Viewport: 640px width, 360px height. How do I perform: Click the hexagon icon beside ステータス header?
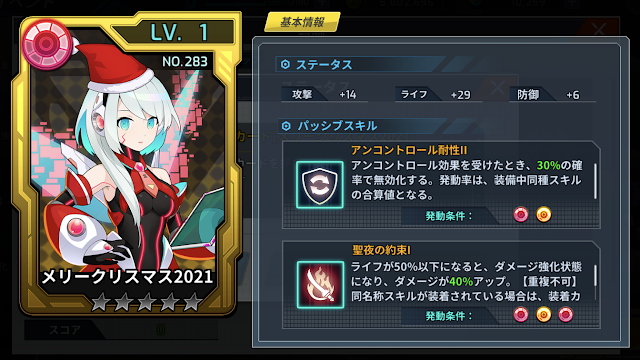[285, 64]
